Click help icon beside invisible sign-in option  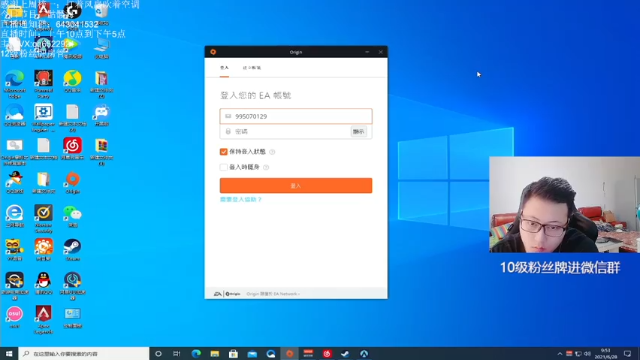[x=266, y=167]
